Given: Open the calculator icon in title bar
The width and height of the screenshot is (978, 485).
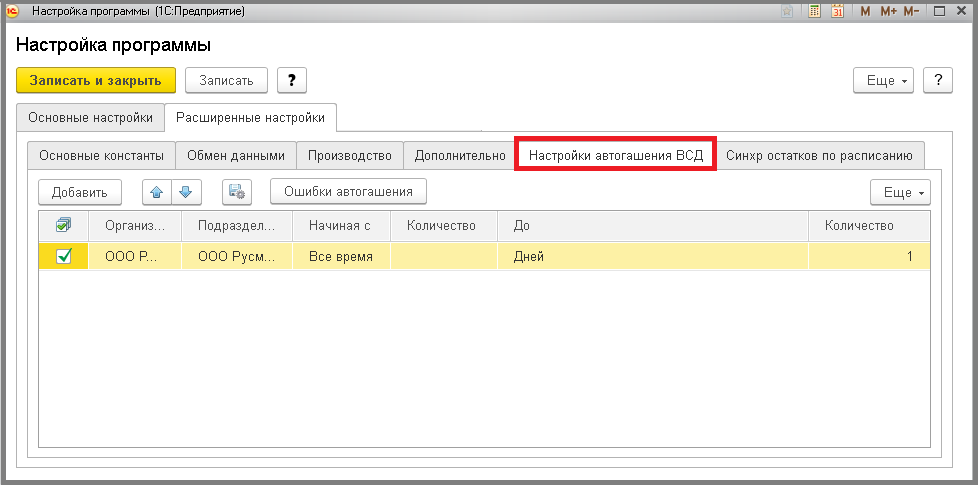Looking at the screenshot, I should 814,11.
